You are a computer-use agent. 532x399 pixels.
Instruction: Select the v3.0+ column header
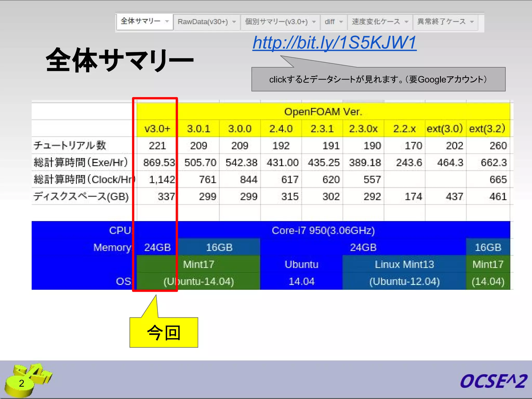[157, 129]
